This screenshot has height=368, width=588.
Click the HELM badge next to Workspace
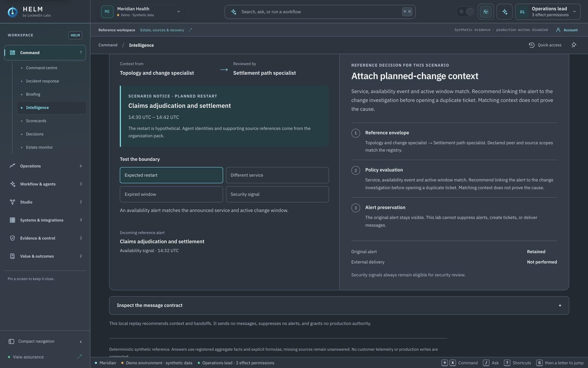point(75,35)
